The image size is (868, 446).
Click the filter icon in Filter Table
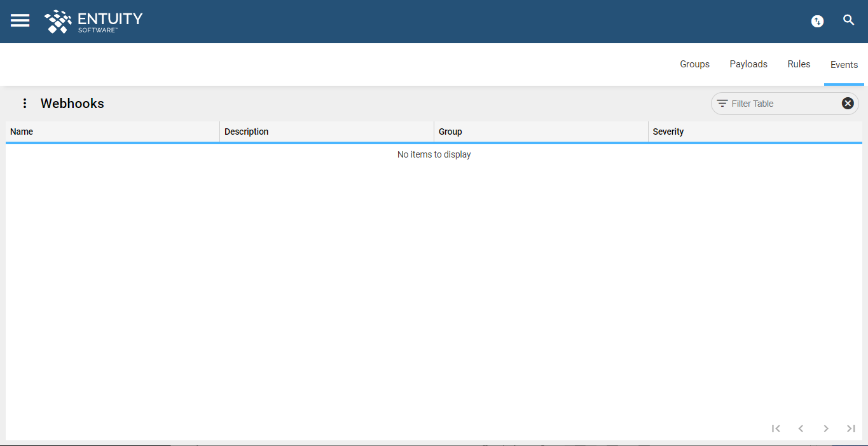pyautogui.click(x=722, y=103)
